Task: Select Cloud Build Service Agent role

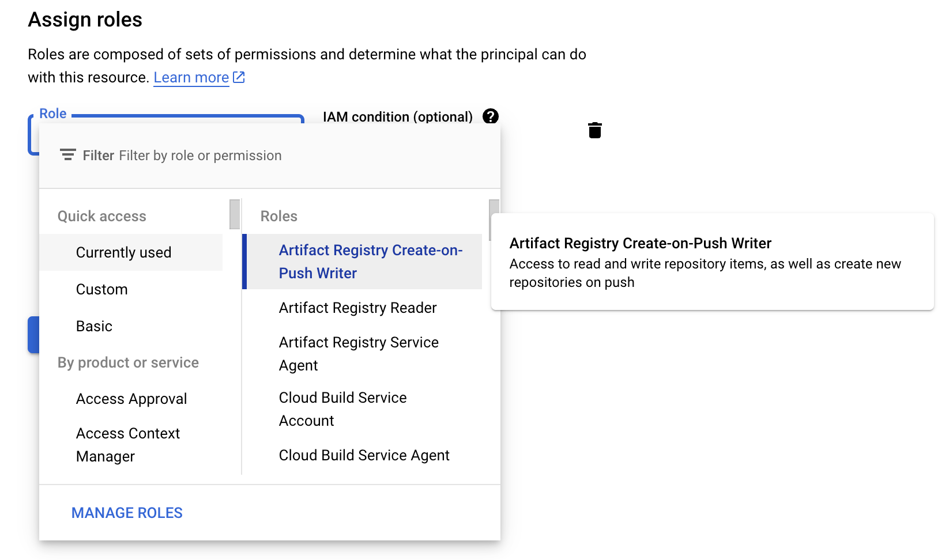Action: (362, 455)
